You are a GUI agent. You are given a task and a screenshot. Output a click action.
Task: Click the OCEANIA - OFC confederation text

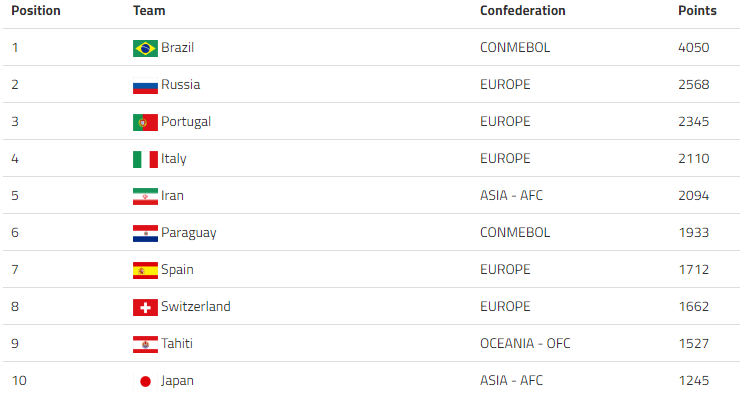pos(525,343)
